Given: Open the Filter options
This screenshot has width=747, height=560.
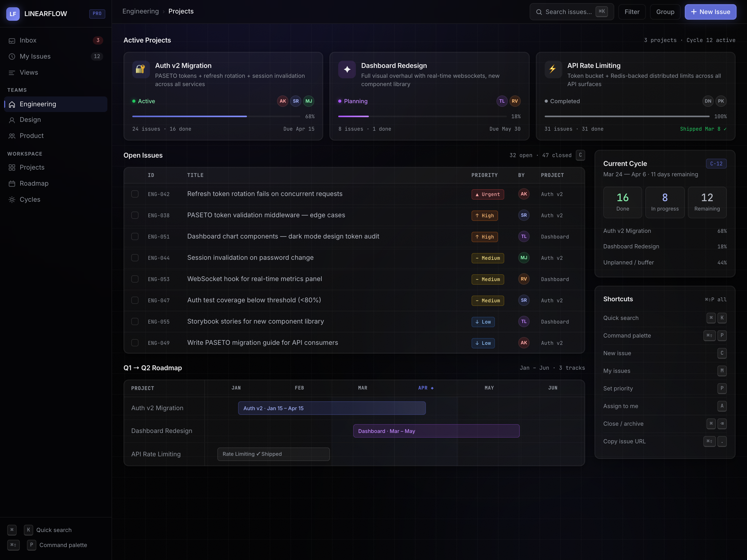Looking at the screenshot, I should tap(632, 12).
